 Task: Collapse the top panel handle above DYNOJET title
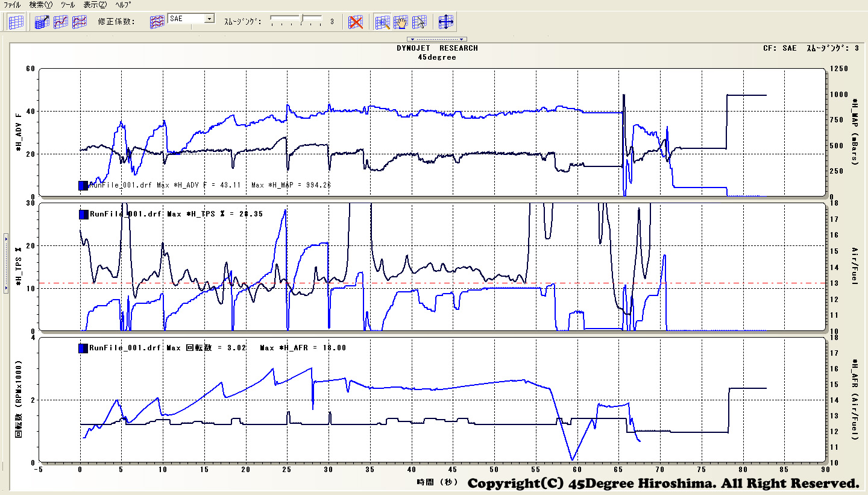437,39
